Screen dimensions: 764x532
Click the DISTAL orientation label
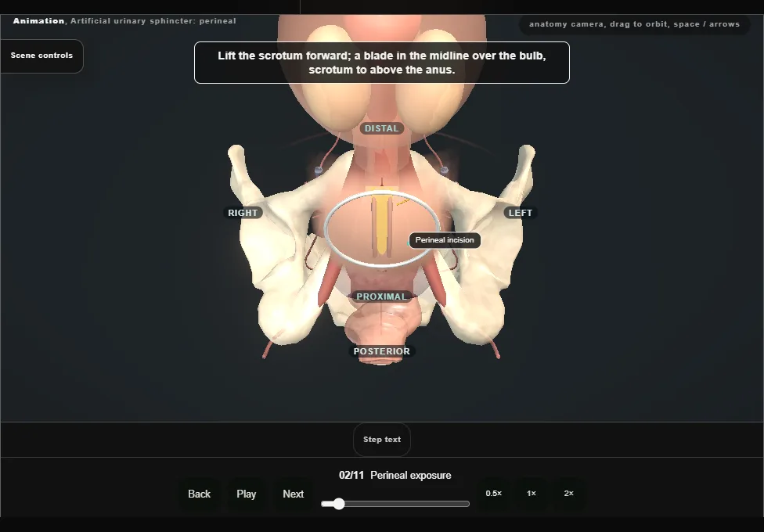pos(381,128)
